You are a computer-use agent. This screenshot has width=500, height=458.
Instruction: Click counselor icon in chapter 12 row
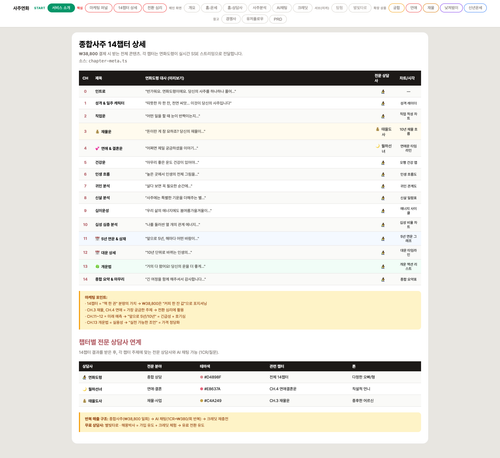pos(383,253)
